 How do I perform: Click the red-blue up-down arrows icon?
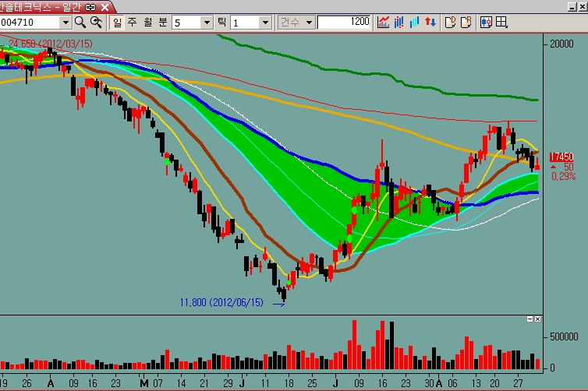[430, 22]
